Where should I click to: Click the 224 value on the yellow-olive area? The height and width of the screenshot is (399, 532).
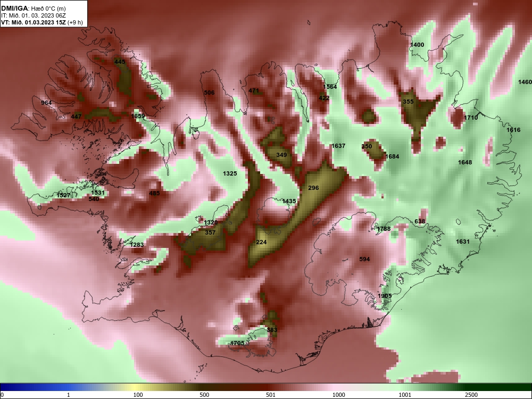[261, 242]
